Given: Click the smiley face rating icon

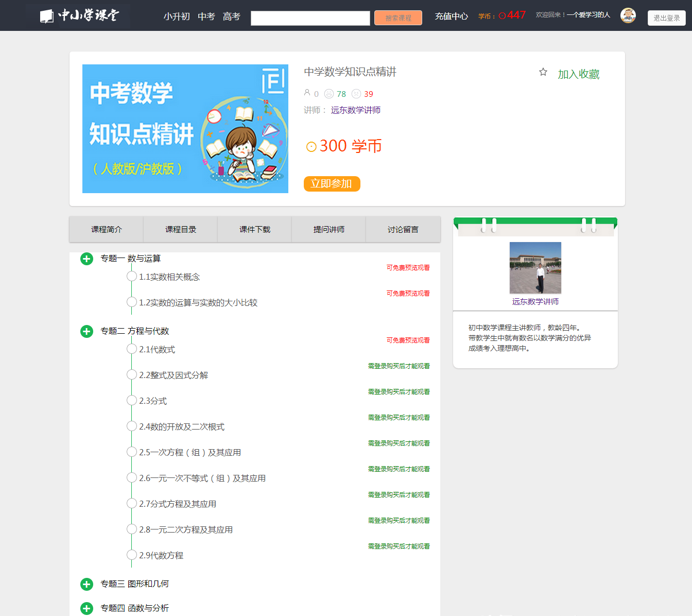Looking at the screenshot, I should click(x=329, y=94).
